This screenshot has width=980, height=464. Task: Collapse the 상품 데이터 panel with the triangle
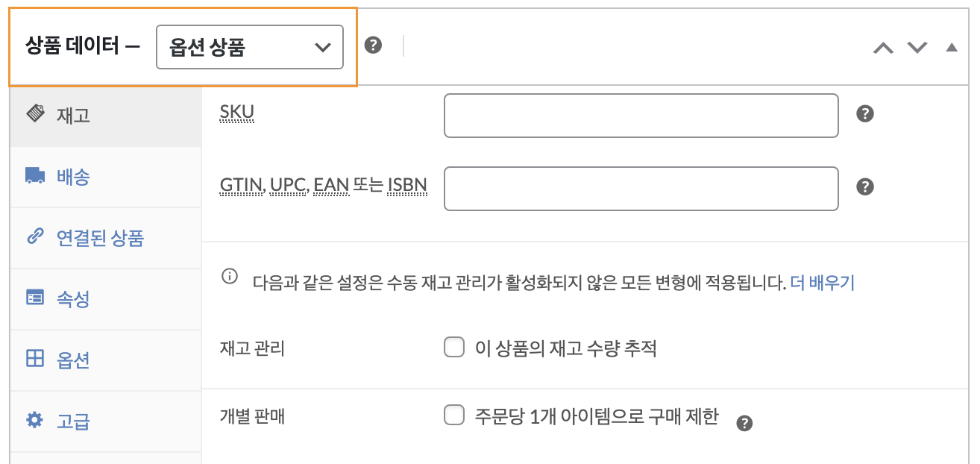951,47
